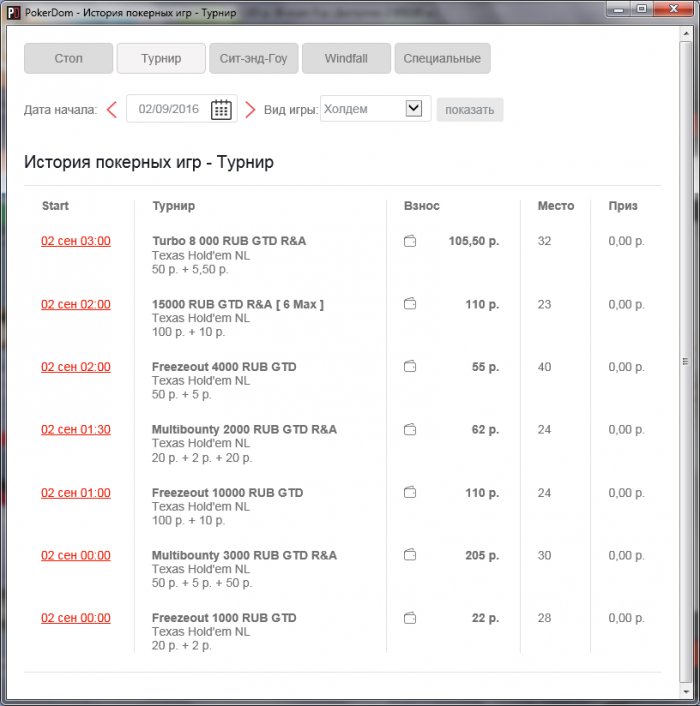Click the 50 р. + 5 р. + 50 р. text
The width and height of the screenshot is (700, 706).
(202, 583)
